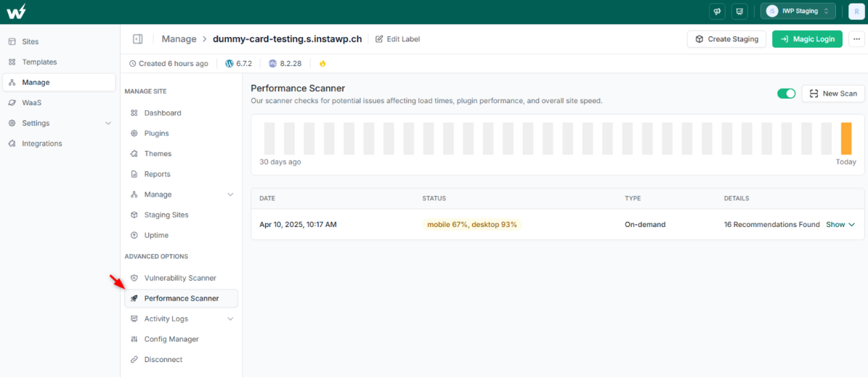Click the sliders icon beside Config Manager
The height and width of the screenshot is (378, 868).
pyautogui.click(x=134, y=340)
